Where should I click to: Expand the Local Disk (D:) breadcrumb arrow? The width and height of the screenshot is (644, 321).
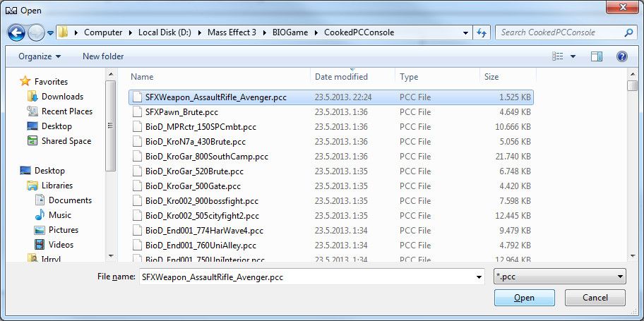200,32
